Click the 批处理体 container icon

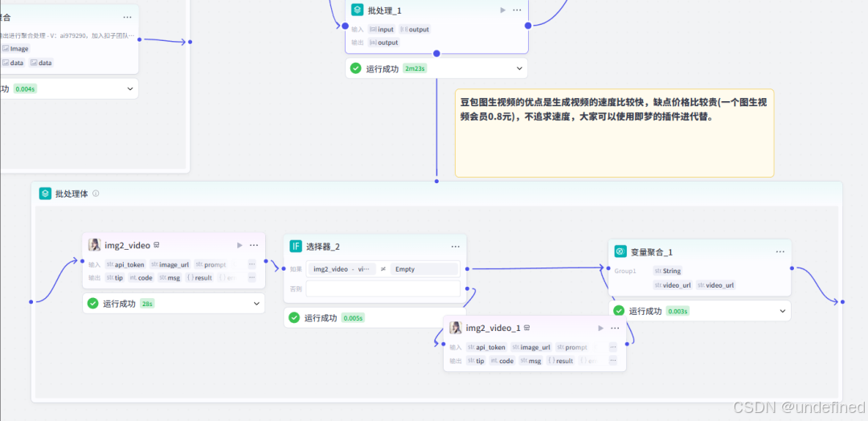click(45, 194)
